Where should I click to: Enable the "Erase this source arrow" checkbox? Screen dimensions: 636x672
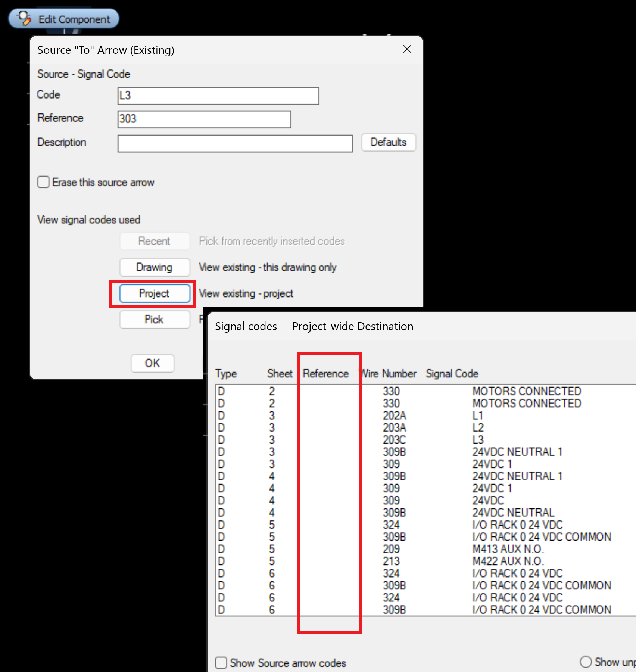click(x=43, y=182)
